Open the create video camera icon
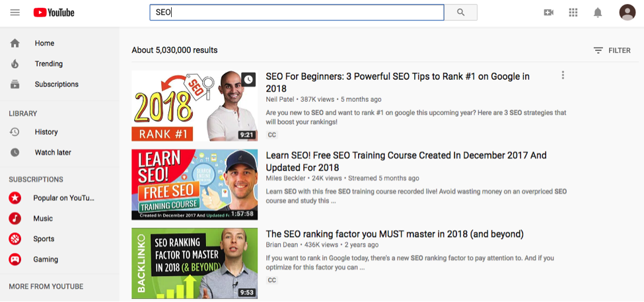Viewport: 644px width, 302px height. (548, 13)
